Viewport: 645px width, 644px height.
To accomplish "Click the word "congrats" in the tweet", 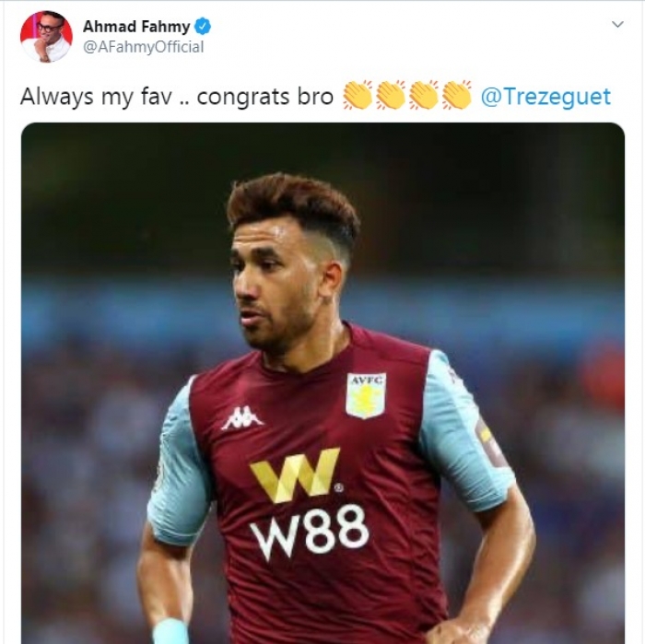I will [239, 97].
